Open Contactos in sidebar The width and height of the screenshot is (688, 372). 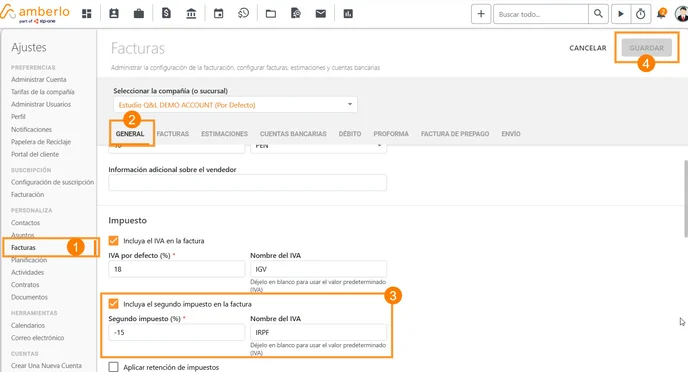click(25, 223)
